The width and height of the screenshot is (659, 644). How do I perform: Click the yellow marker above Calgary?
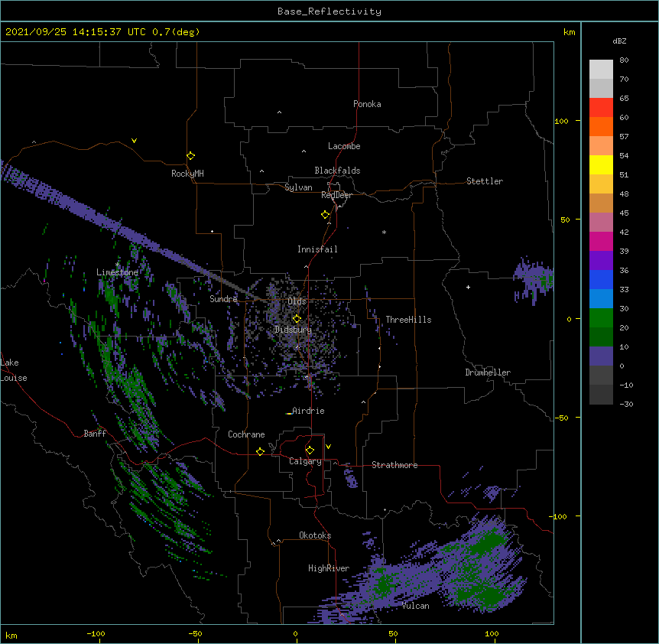[310, 450]
